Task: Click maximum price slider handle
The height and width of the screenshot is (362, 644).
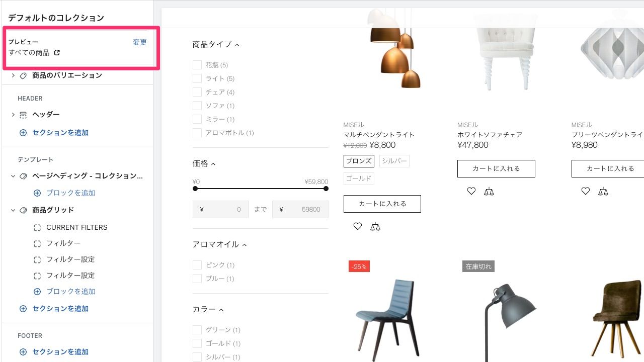Action: click(x=326, y=189)
